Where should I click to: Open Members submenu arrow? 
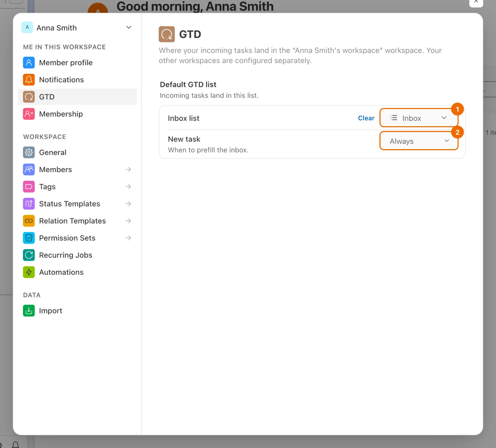128,170
